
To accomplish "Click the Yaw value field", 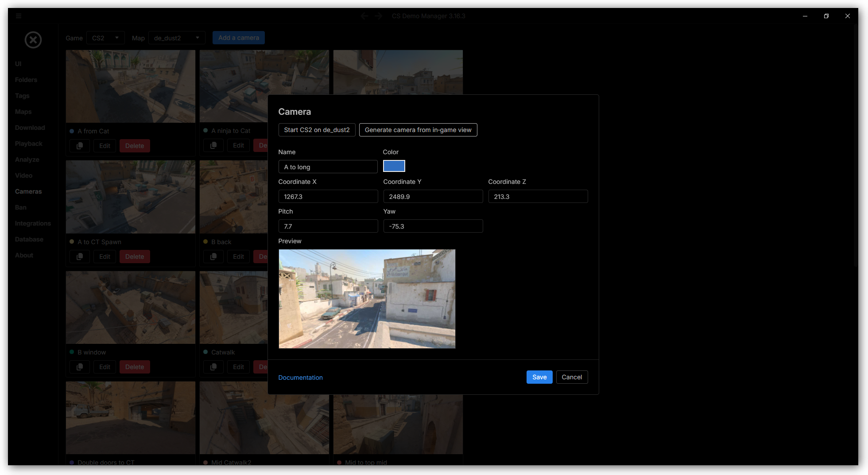I will (x=433, y=226).
